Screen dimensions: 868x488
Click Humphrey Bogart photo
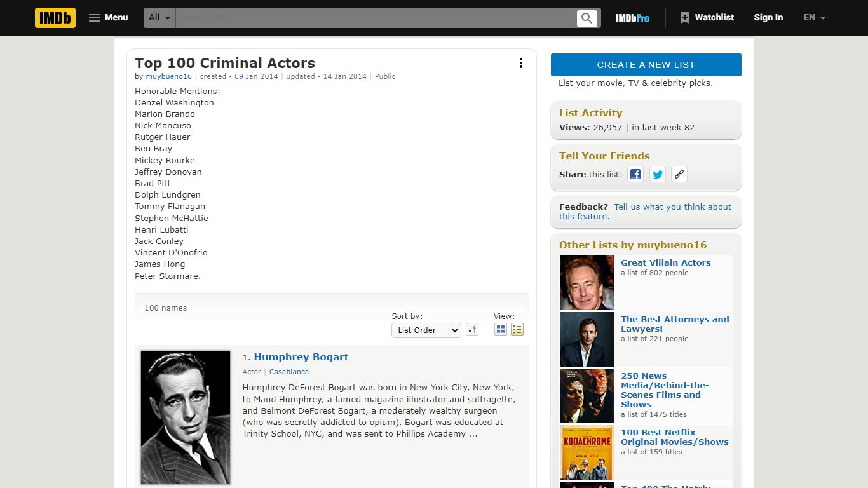coord(186,417)
